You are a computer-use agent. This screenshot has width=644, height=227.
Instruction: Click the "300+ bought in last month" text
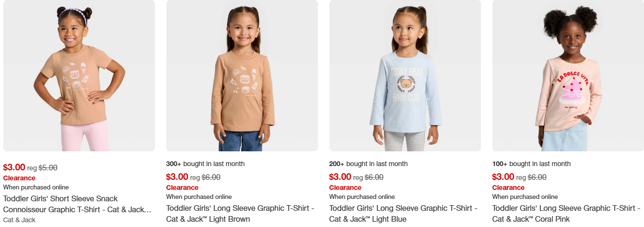(x=205, y=164)
